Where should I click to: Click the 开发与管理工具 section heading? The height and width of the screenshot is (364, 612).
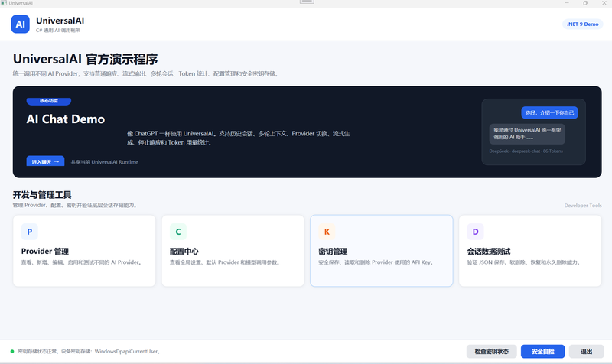tap(42, 195)
